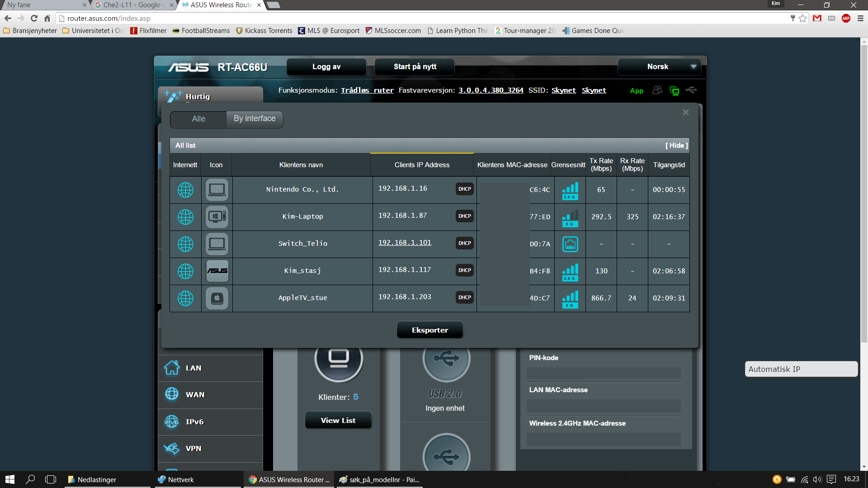Click the Start på nytt button

point(415,67)
